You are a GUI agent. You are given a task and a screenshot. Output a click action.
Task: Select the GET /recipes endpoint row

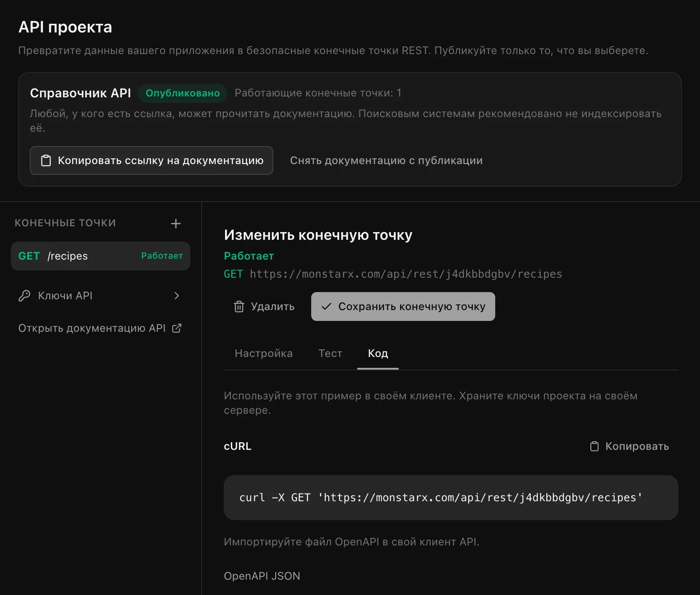pyautogui.click(x=101, y=256)
